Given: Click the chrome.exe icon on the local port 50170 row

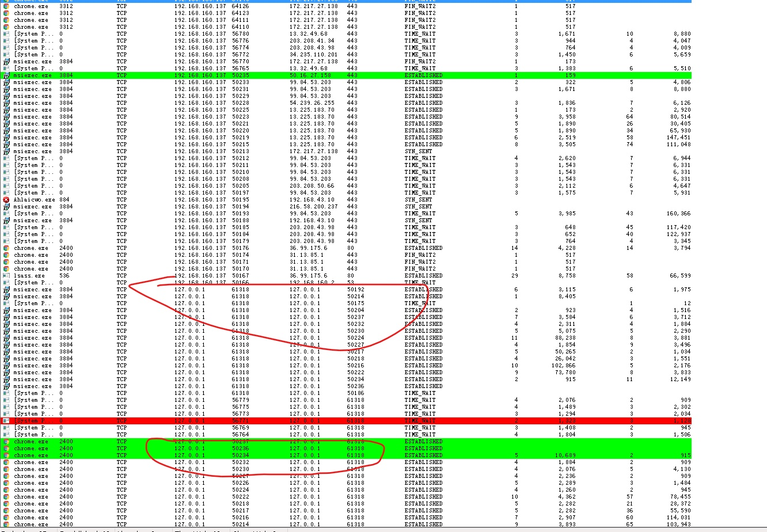Looking at the screenshot, I should 6,268.
